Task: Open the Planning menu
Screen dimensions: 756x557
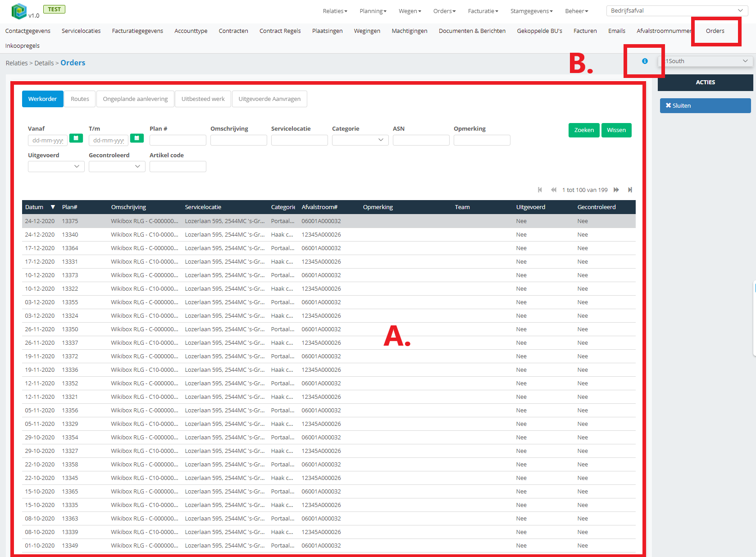Action: tap(373, 11)
